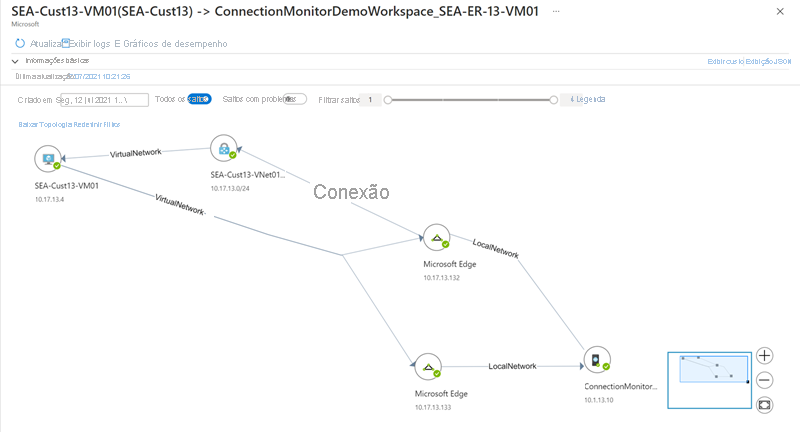Click the fit-to-screen topology icon
The width and height of the screenshot is (800, 432).
point(764,405)
